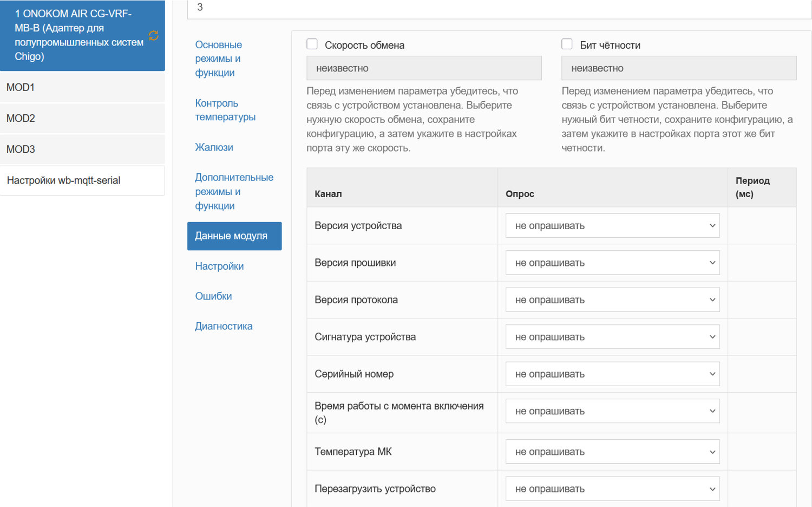The image size is (812, 507).
Task: Click the orange refresh icon on ONOKOM device
Action: [x=154, y=35]
